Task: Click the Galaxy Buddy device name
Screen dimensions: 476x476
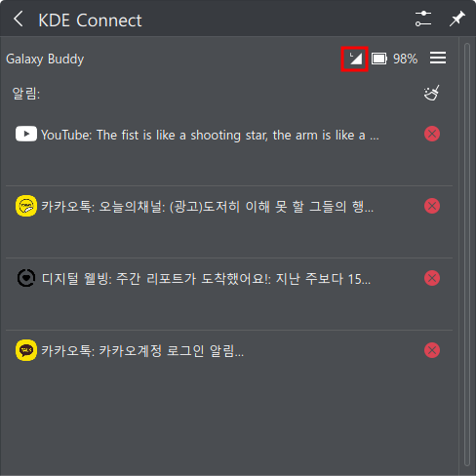Action: [45, 59]
